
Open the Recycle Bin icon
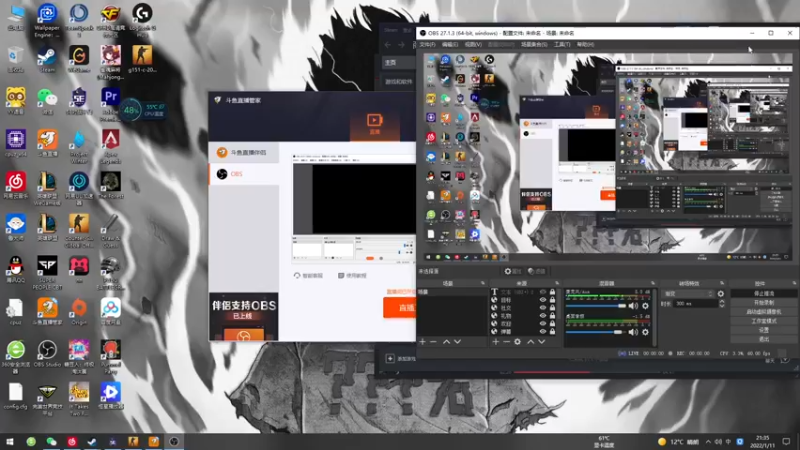point(16,59)
